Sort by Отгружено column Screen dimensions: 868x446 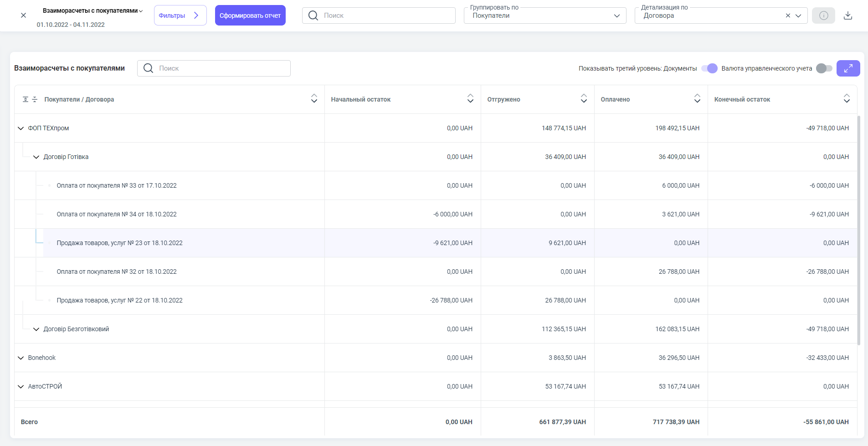coord(583,99)
